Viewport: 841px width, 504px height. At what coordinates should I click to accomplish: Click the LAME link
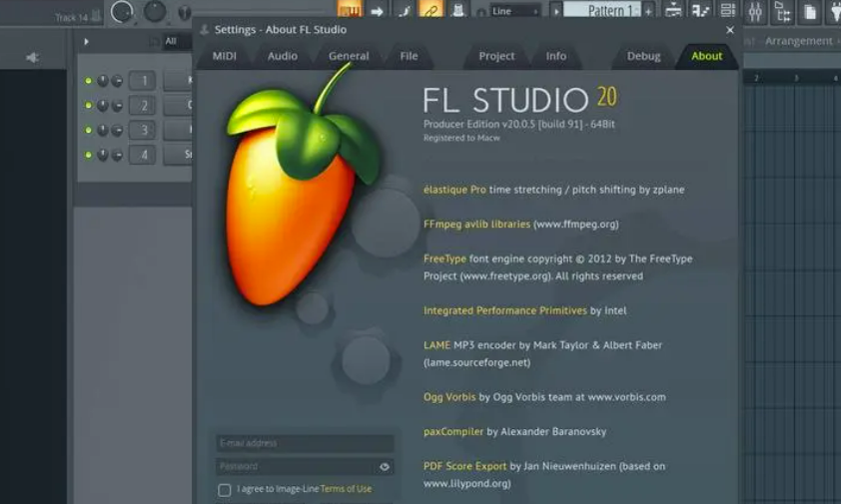pos(436,345)
